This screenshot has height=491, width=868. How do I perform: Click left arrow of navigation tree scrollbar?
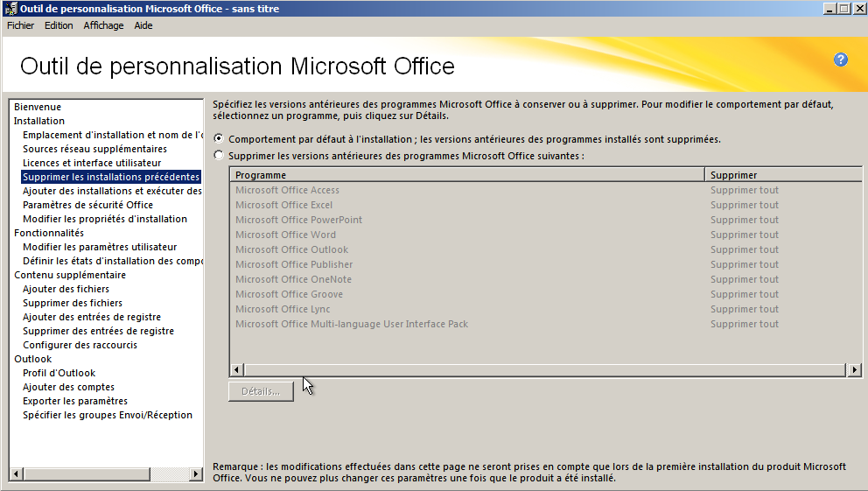point(17,473)
